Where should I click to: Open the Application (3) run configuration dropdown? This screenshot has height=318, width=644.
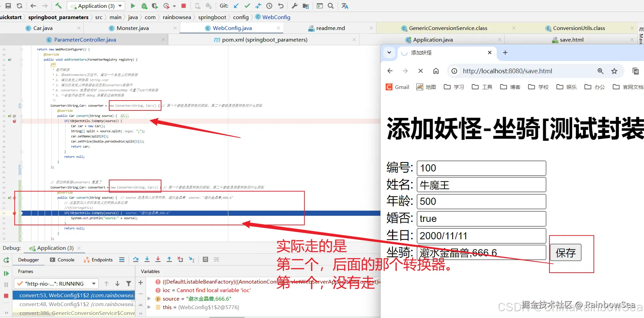click(96, 6)
